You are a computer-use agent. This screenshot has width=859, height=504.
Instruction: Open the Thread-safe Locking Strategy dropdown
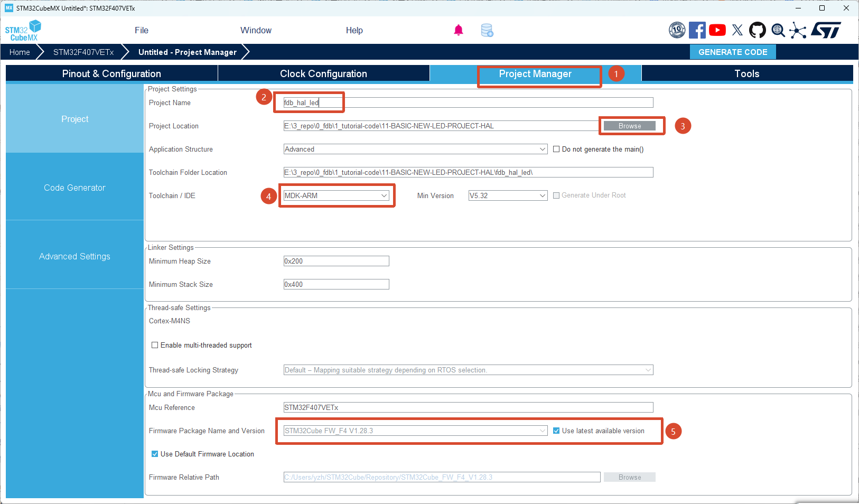coord(468,370)
